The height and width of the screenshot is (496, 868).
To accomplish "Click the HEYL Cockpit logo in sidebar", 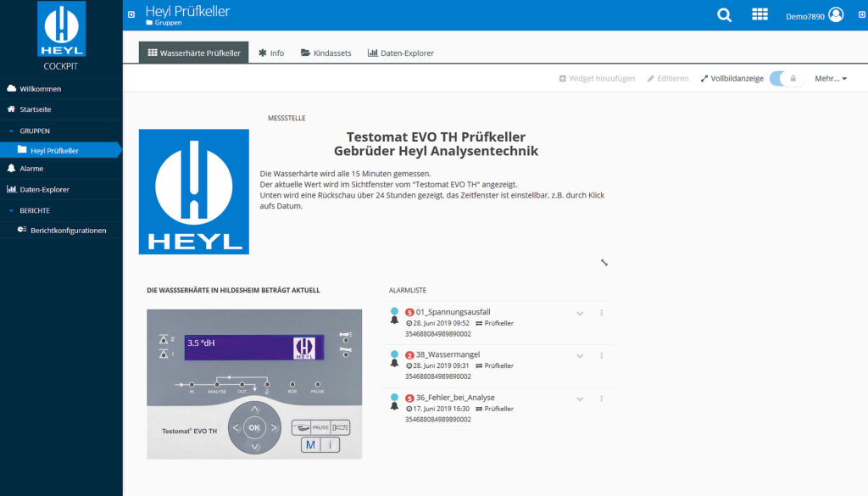I will pos(61,29).
